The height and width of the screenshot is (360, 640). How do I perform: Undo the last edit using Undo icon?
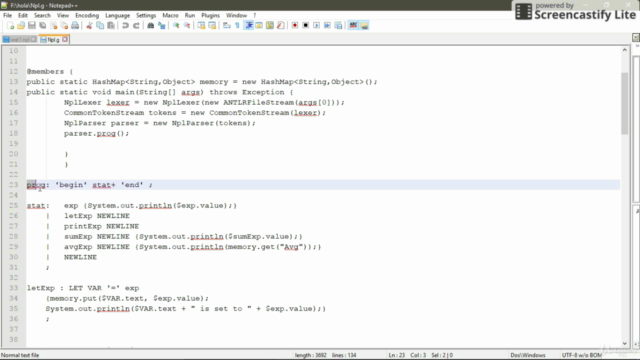click(x=125, y=26)
